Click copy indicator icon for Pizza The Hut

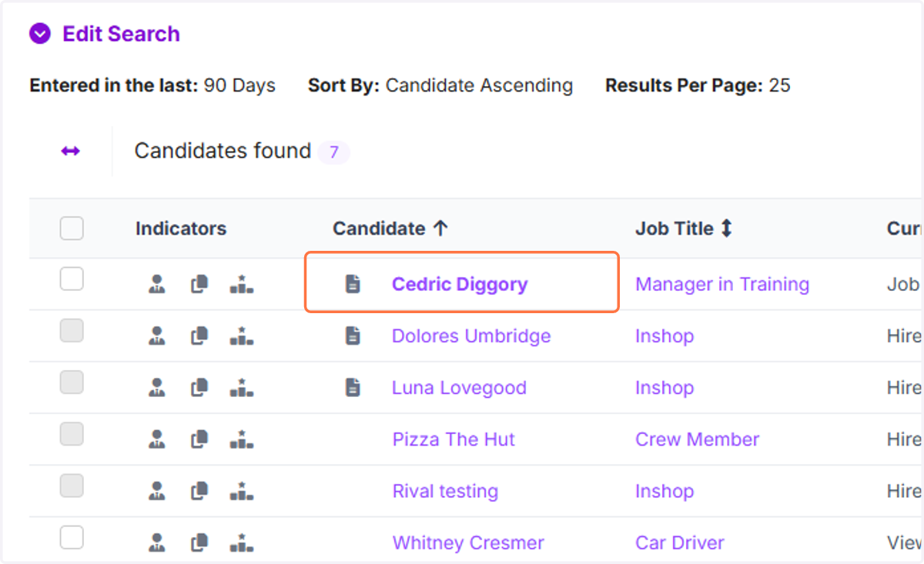point(199,439)
